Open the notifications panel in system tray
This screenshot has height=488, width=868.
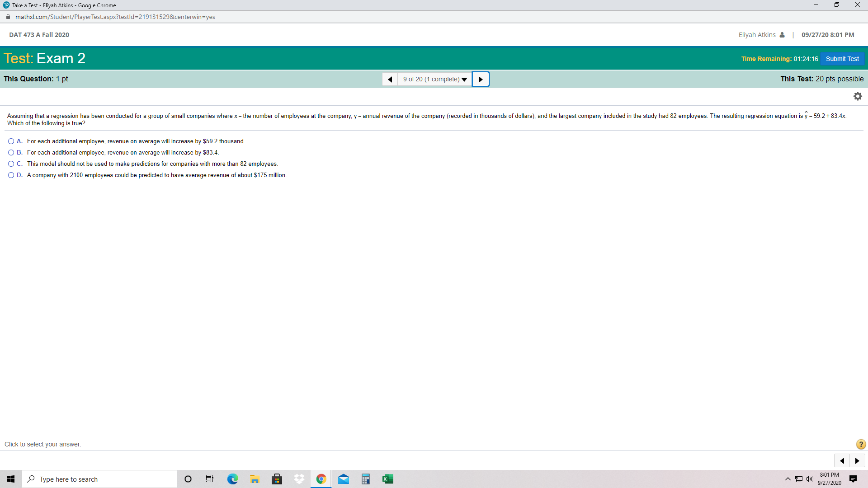tap(854, 479)
